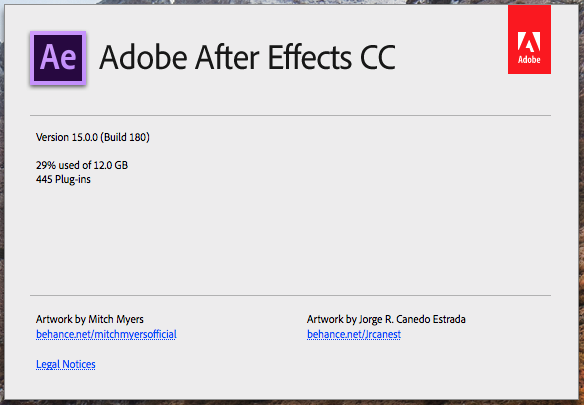The width and height of the screenshot is (584, 405).
Task: Click the Artwork by Jorge R. Canedo Estrada credit
Action: [x=386, y=319]
